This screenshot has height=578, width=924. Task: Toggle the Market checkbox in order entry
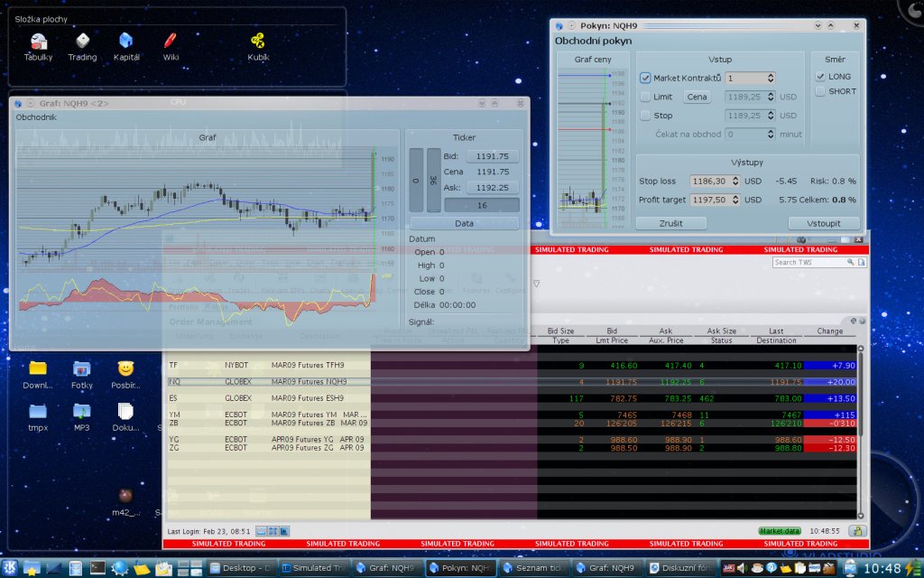point(645,78)
